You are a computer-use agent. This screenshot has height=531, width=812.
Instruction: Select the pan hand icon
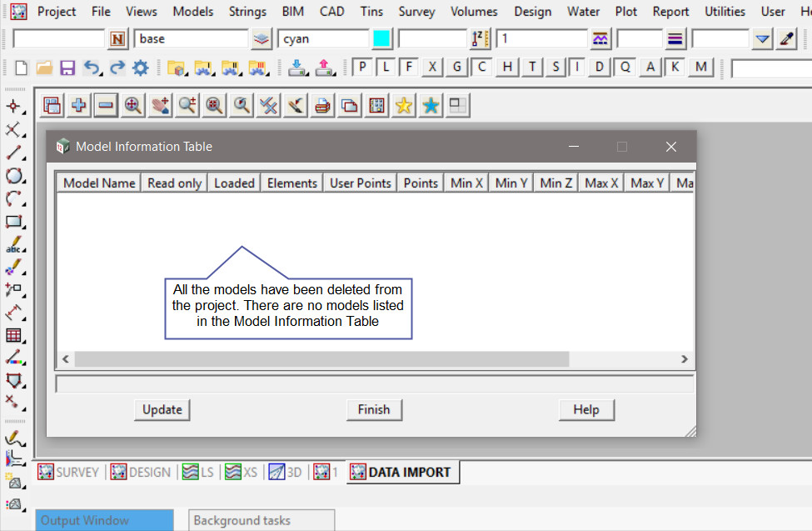coord(160,106)
